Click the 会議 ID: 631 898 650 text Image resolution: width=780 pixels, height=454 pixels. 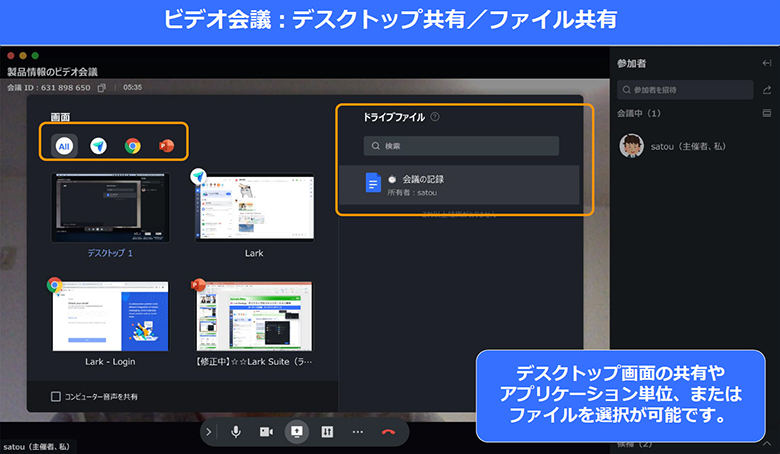[49, 88]
